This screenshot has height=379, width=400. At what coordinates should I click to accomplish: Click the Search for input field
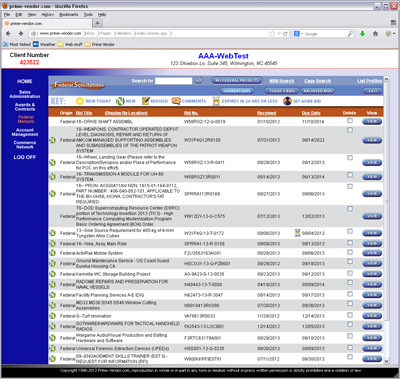[x=174, y=81]
